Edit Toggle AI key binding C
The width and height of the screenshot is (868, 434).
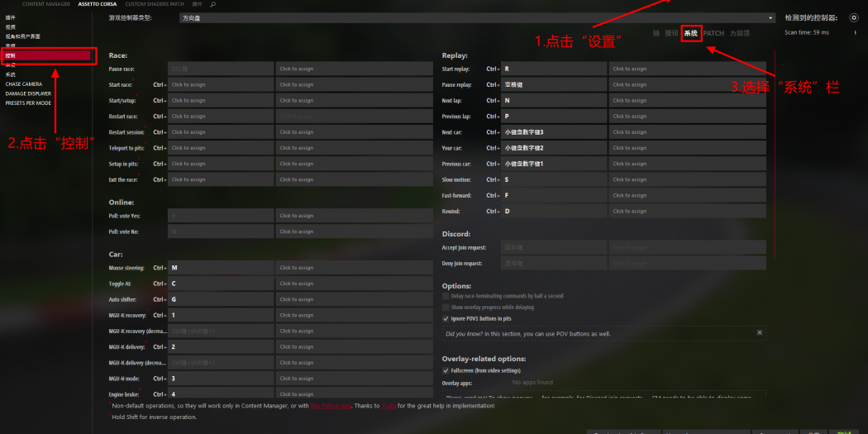221,284
